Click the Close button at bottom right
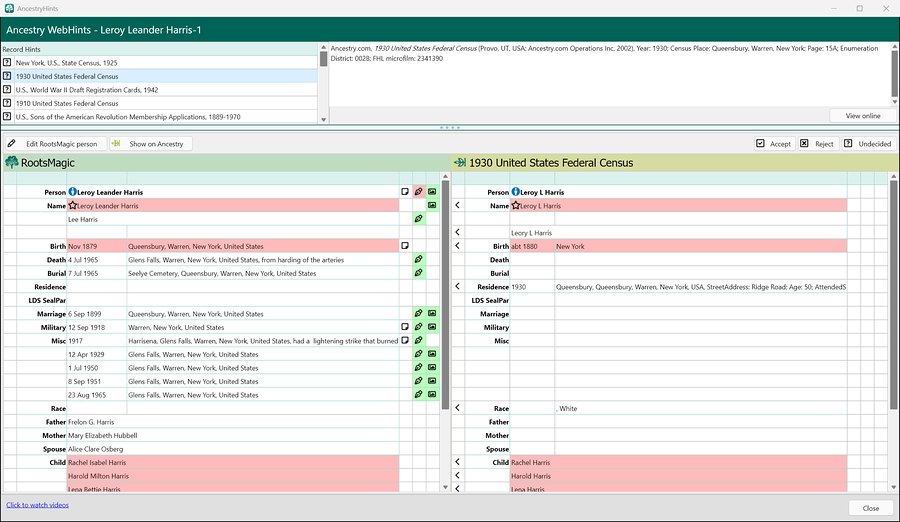The image size is (900, 522). [870, 508]
